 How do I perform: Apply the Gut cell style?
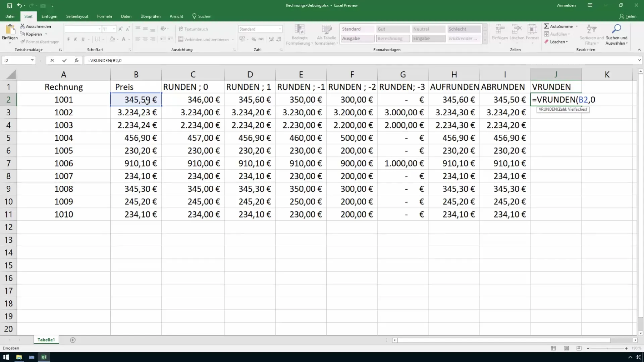[x=393, y=29]
